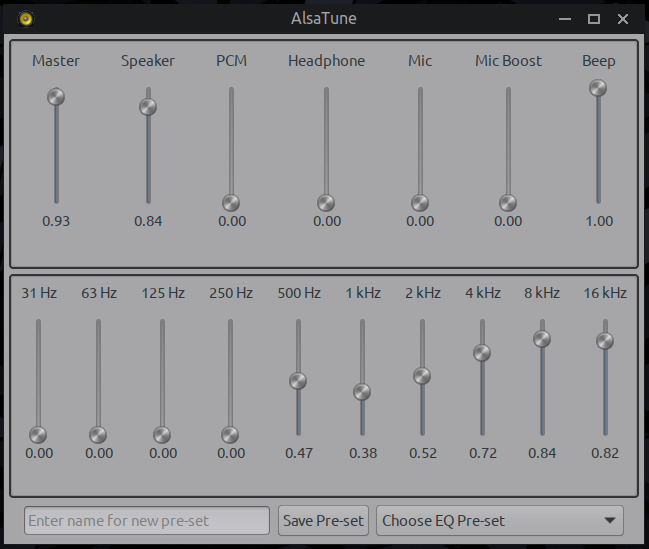Click the 4 kHz equalizer slider knob
Image resolution: width=649 pixels, height=549 pixels.
[482, 353]
